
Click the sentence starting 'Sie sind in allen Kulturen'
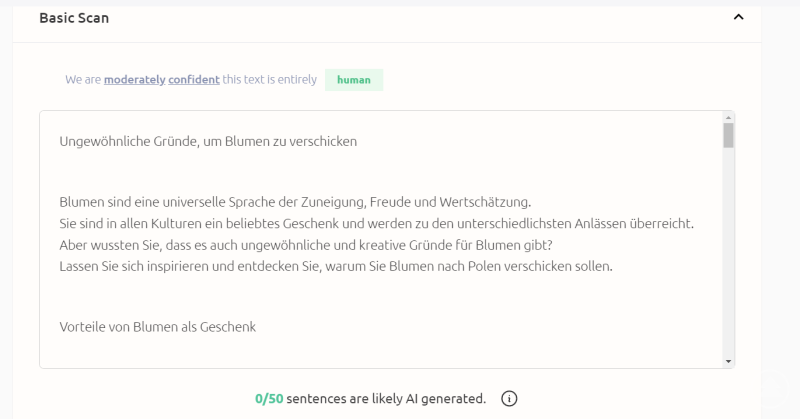[376, 223]
